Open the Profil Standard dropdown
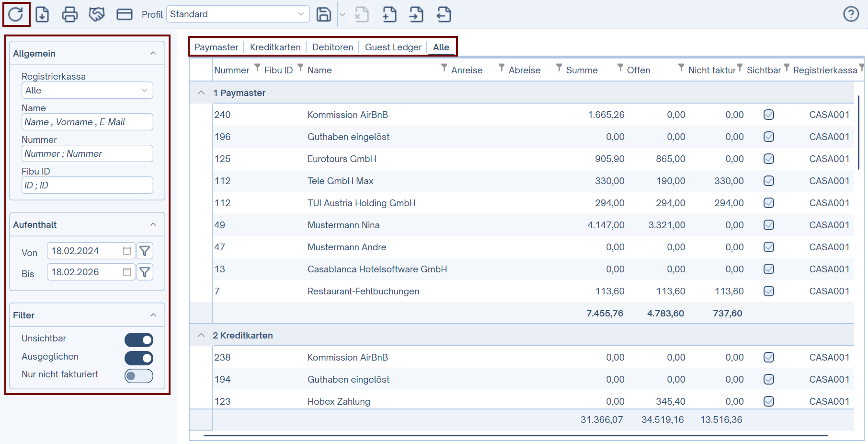Viewport: 868px width, 444px height. [238, 14]
